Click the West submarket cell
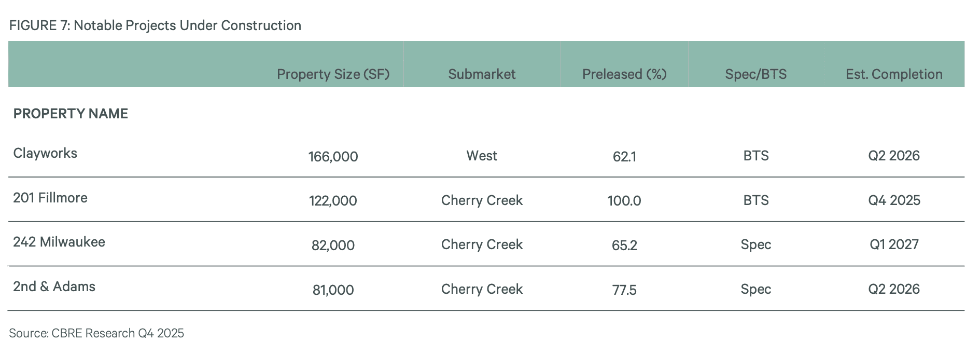The height and width of the screenshot is (354, 980). pos(482,156)
